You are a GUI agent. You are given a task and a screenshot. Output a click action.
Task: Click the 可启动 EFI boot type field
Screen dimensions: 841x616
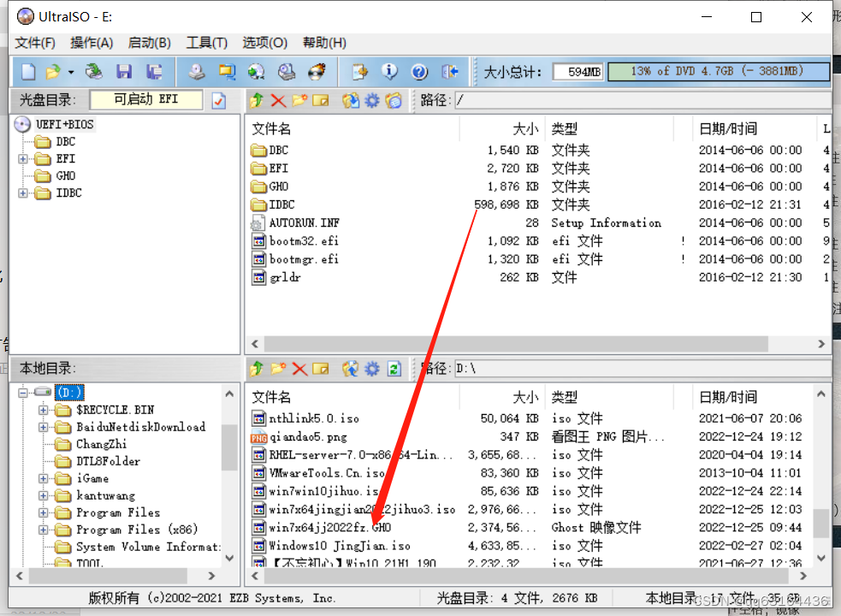(146, 100)
